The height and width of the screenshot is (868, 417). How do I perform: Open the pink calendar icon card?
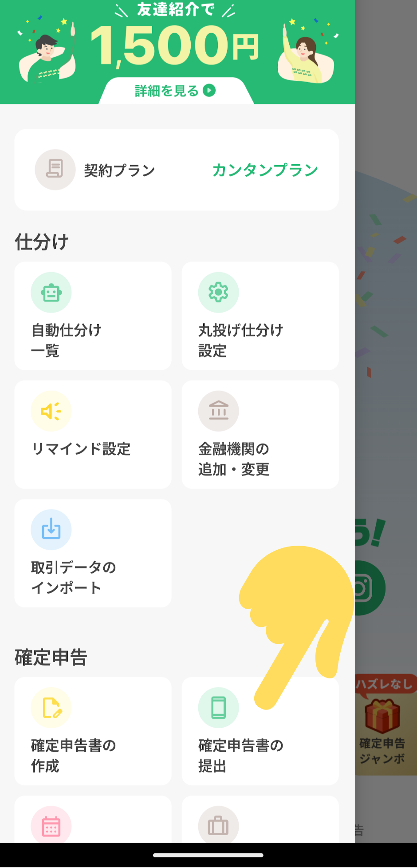[93, 820]
